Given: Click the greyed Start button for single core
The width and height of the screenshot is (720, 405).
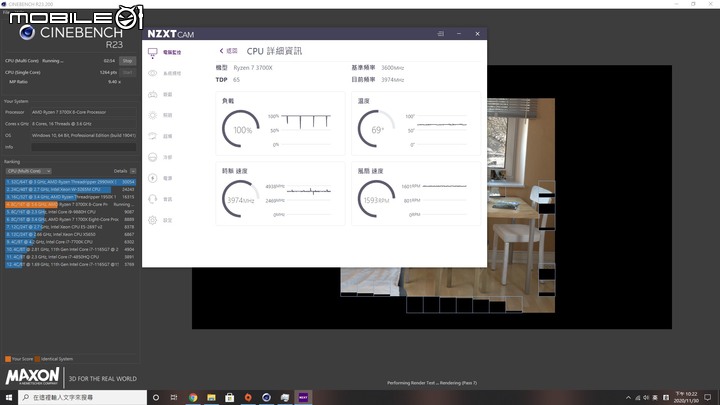Looking at the screenshot, I should click(x=128, y=72).
